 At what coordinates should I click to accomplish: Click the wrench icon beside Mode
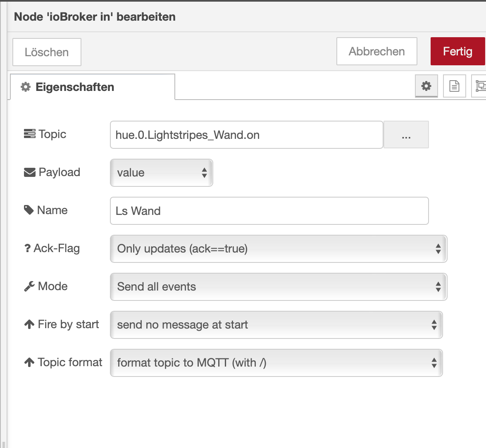pyautogui.click(x=29, y=286)
